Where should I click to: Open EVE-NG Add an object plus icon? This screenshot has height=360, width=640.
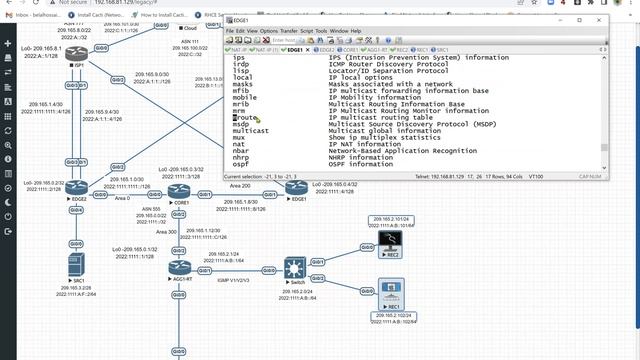(x=8, y=43)
